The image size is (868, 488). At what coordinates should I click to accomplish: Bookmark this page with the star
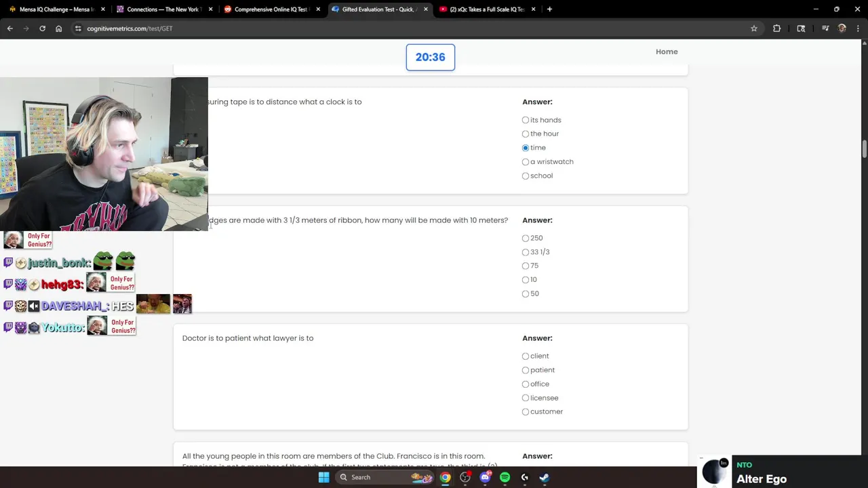(753, 28)
